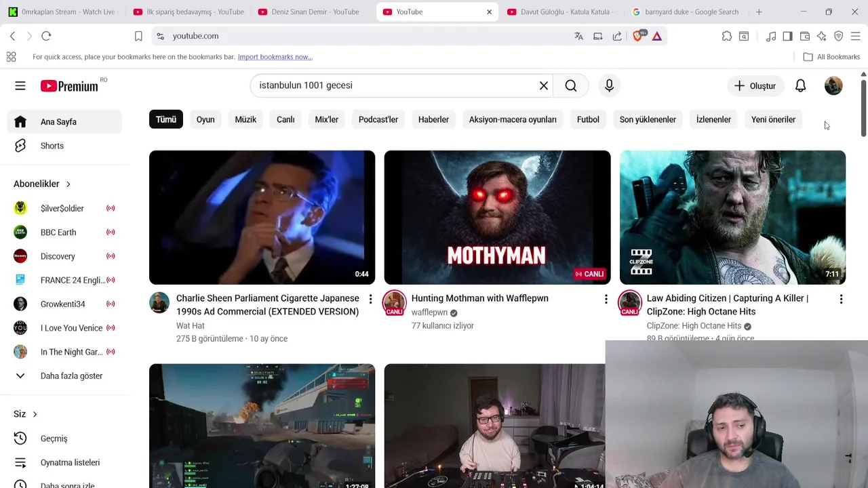Select the Müzik filter chip
868x488 pixels.
coord(245,119)
